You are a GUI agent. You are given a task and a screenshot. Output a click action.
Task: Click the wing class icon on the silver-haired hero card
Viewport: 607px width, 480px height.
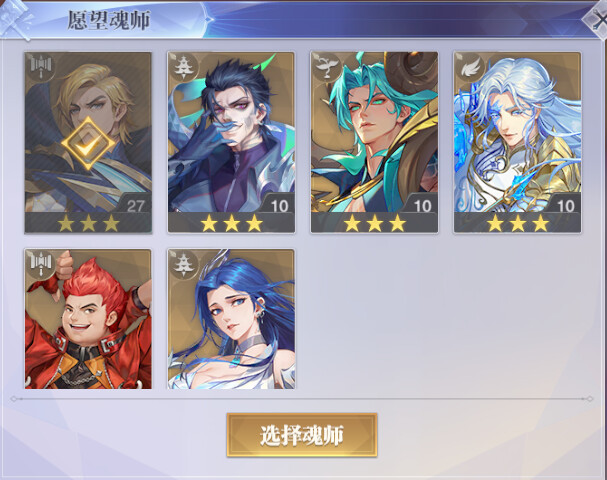click(x=469, y=67)
